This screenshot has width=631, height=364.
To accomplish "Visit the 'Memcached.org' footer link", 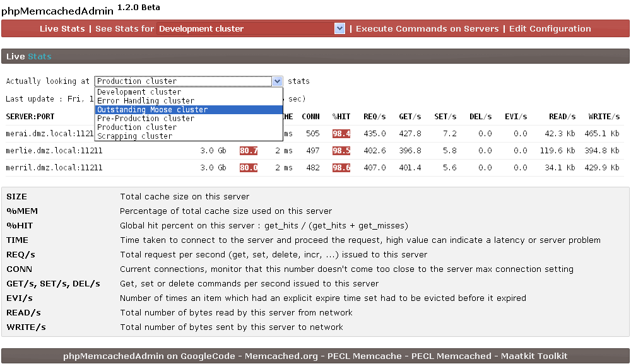I will pos(281,356).
